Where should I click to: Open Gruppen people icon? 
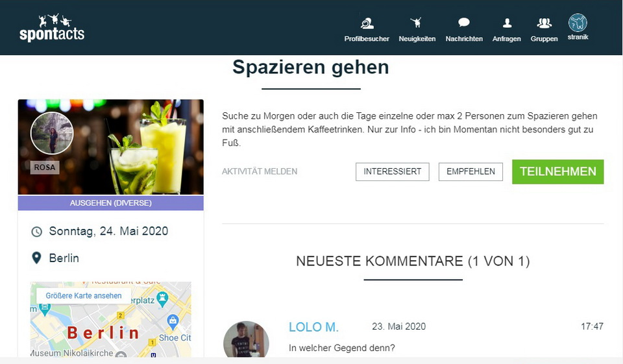point(544,24)
